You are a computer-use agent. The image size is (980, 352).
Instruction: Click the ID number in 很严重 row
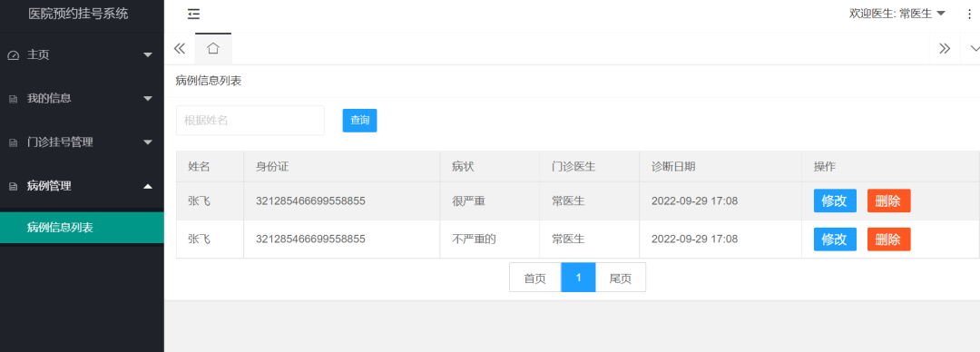310,201
